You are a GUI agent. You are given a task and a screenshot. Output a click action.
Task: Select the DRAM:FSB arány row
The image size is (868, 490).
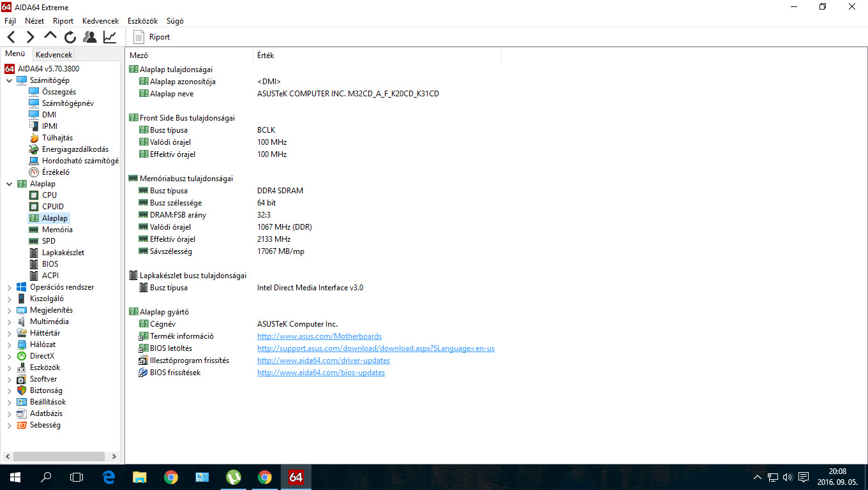pos(204,215)
